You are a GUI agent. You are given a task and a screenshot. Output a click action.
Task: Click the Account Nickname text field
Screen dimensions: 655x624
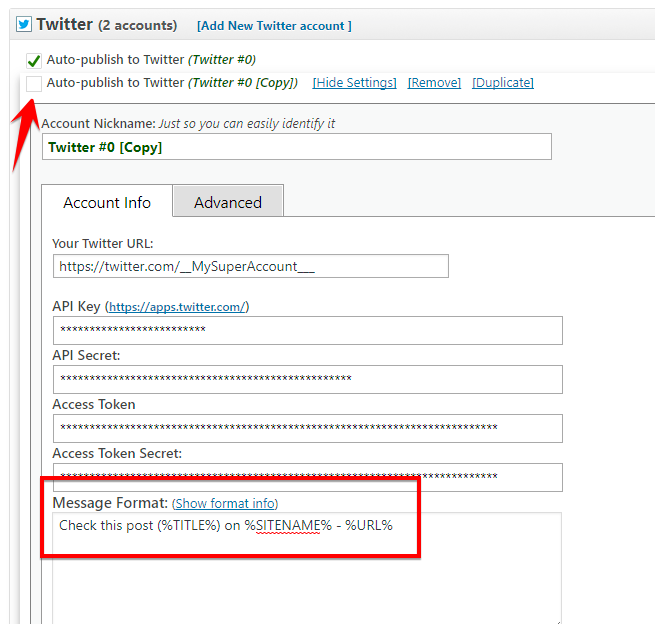click(x=296, y=147)
